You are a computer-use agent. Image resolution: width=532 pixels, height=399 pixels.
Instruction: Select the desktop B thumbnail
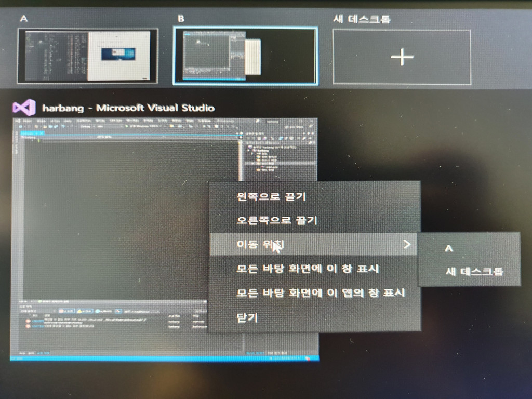pyautogui.click(x=246, y=56)
